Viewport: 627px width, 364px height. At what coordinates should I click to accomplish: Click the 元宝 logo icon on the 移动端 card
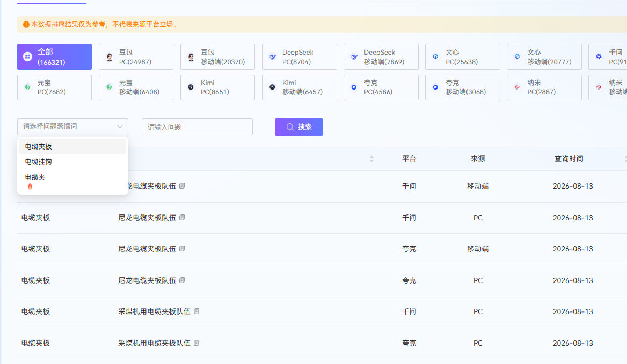(x=109, y=87)
